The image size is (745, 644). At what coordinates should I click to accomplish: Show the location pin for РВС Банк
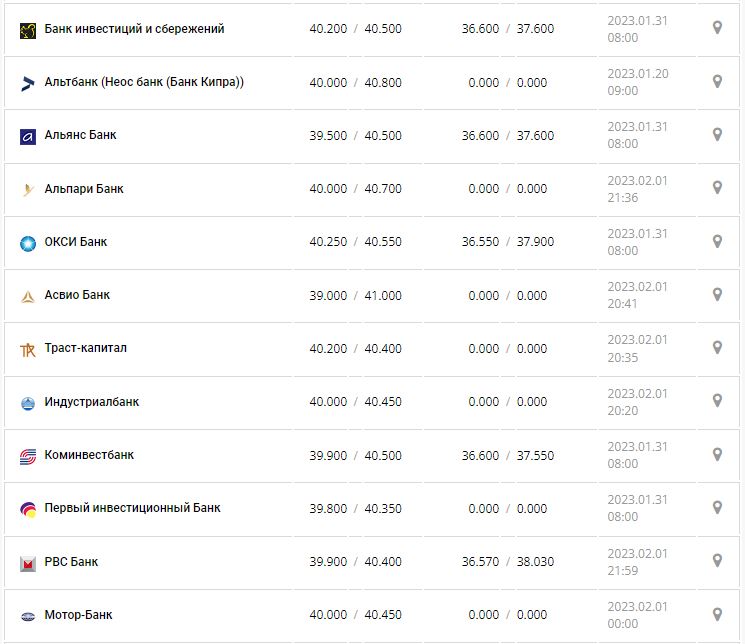coord(717,561)
